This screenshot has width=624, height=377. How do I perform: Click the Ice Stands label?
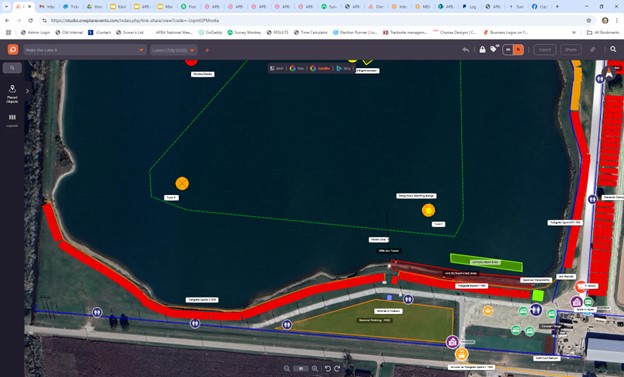click(x=566, y=276)
